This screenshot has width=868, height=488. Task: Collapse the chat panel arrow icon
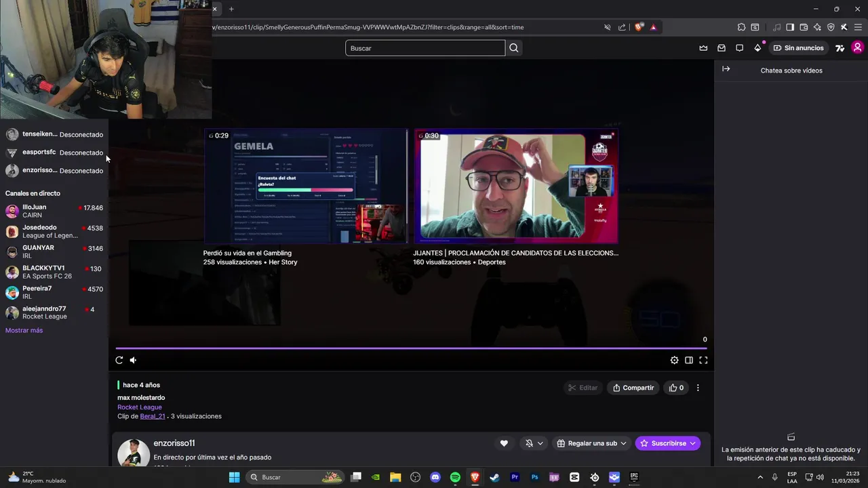726,69
